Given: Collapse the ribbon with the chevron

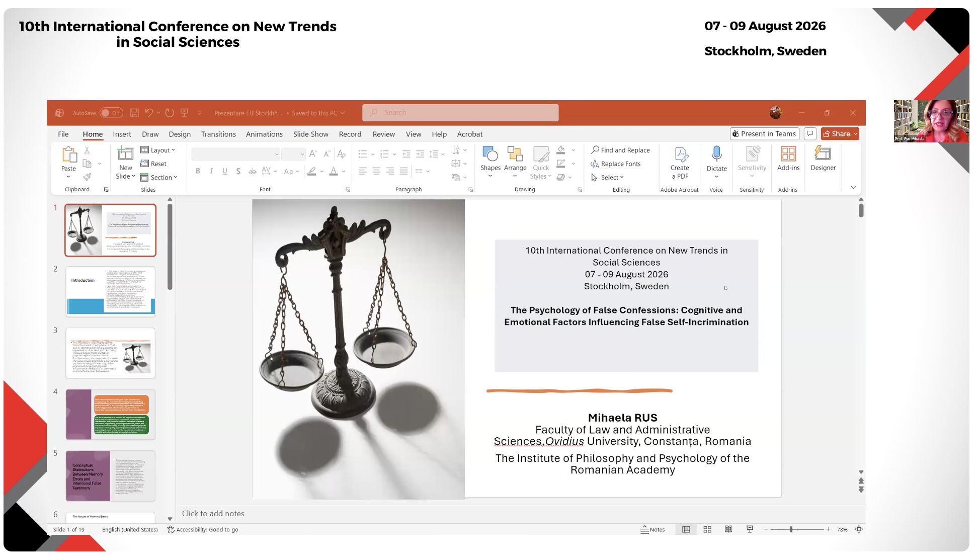Looking at the screenshot, I should coord(854,187).
